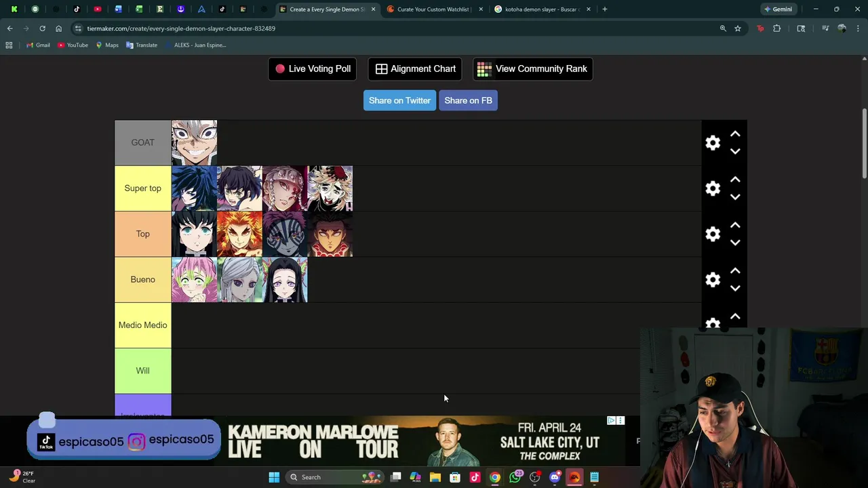Image resolution: width=868 pixels, height=488 pixels.
Task: Go back to previous page
Action: [9, 28]
